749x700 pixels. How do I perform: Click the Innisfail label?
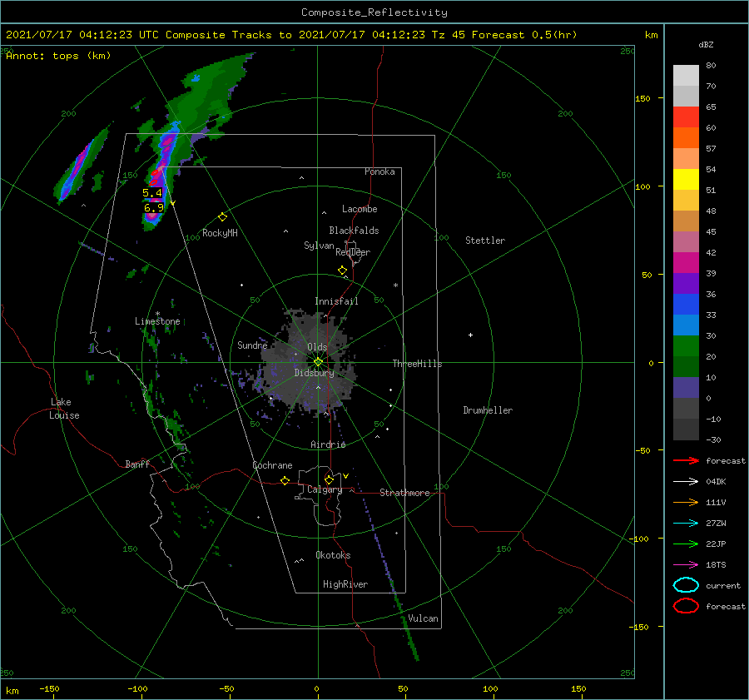(x=336, y=301)
